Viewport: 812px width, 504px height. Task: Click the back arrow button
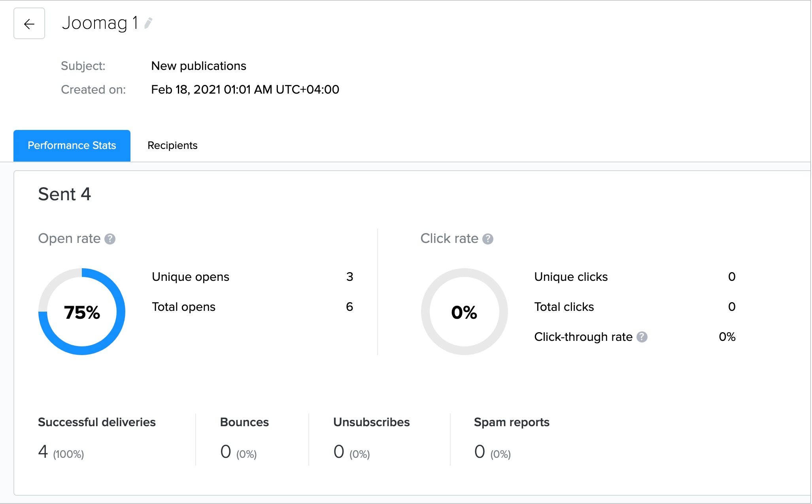coord(29,24)
